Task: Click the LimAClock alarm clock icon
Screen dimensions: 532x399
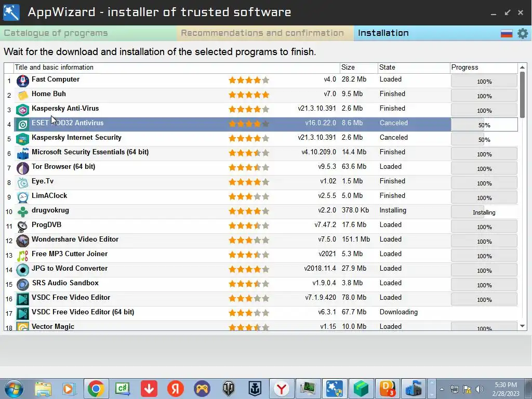Action: coord(23,197)
